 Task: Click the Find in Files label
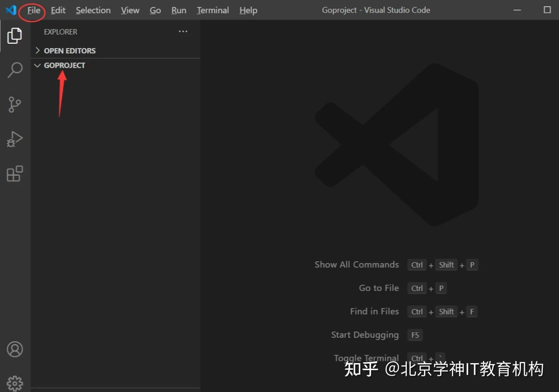point(375,311)
